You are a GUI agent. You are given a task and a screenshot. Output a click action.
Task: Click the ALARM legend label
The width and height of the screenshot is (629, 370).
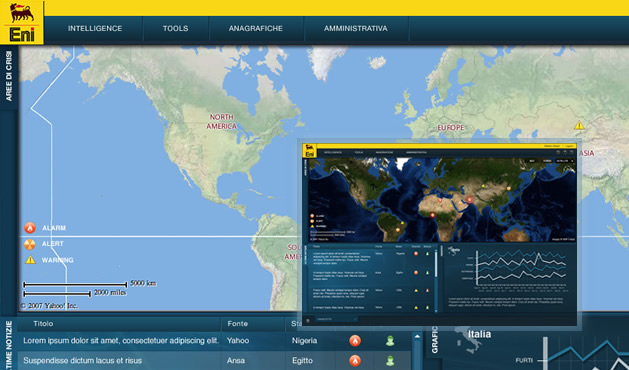pyautogui.click(x=54, y=228)
